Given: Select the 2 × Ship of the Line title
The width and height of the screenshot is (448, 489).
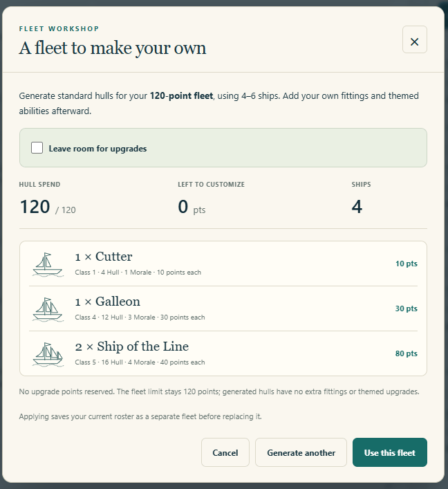Looking at the screenshot, I should pyautogui.click(x=132, y=347).
